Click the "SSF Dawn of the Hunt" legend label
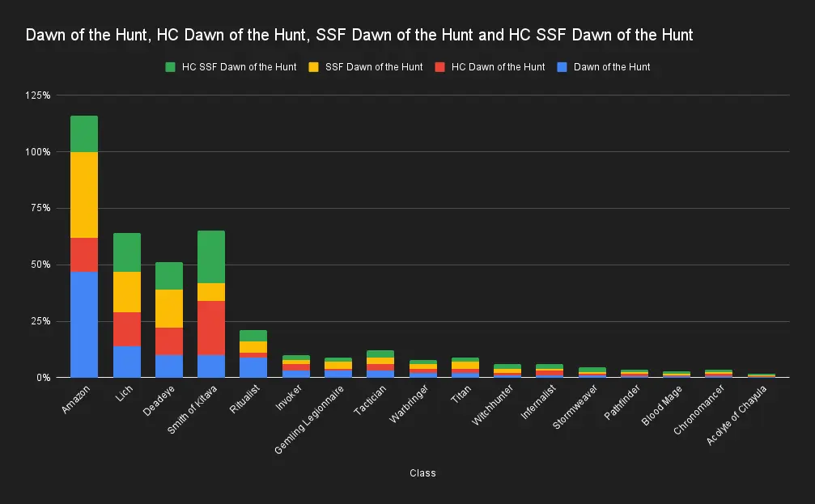This screenshot has width=815, height=504. point(374,66)
